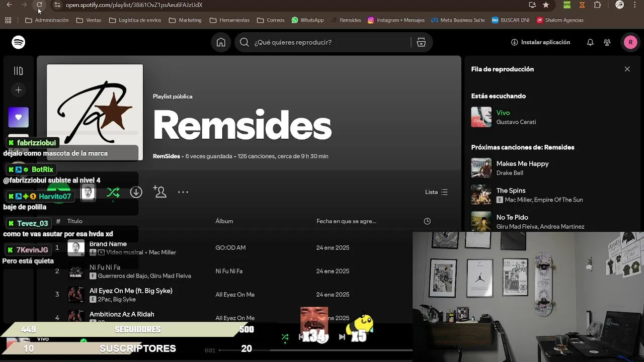Image resolution: width=644 pixels, height=362 pixels.
Task: Open the Lista view options dropdown
Action: coord(436,192)
